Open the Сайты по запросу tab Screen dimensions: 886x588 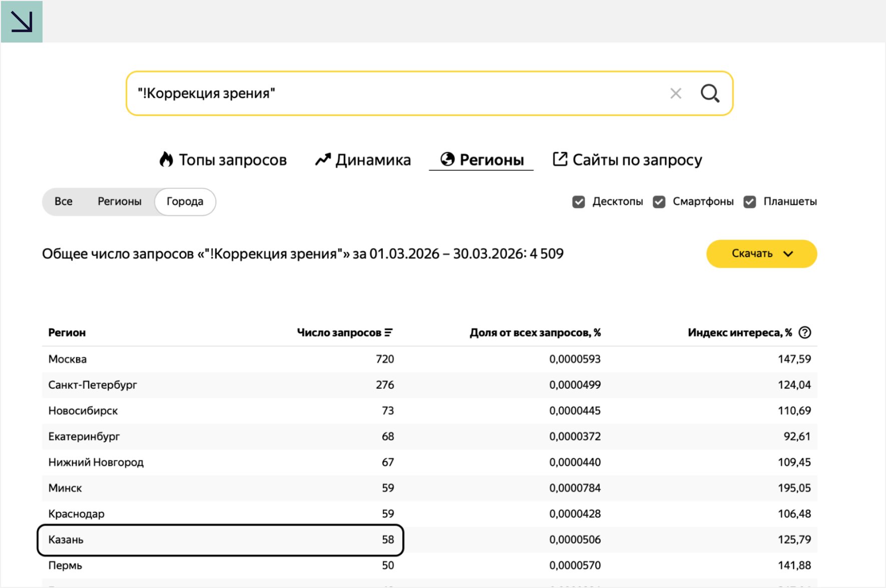(627, 160)
